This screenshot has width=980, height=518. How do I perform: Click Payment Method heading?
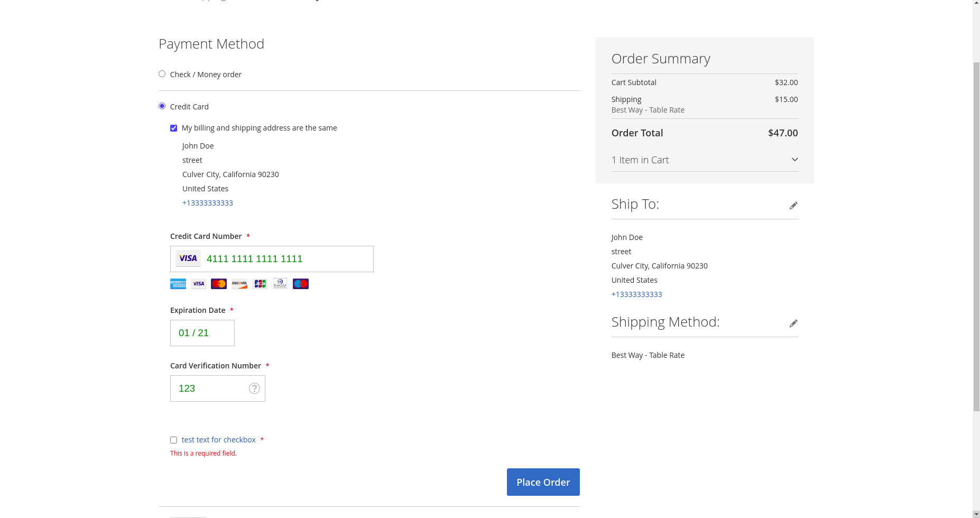(211, 44)
